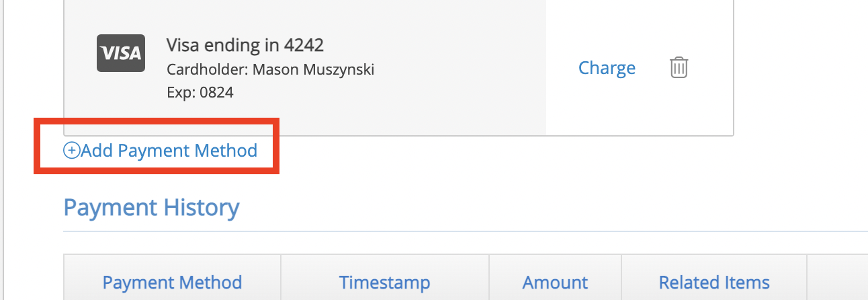This screenshot has width=868, height=300.
Task: Sort by the Timestamp column header
Action: (384, 283)
